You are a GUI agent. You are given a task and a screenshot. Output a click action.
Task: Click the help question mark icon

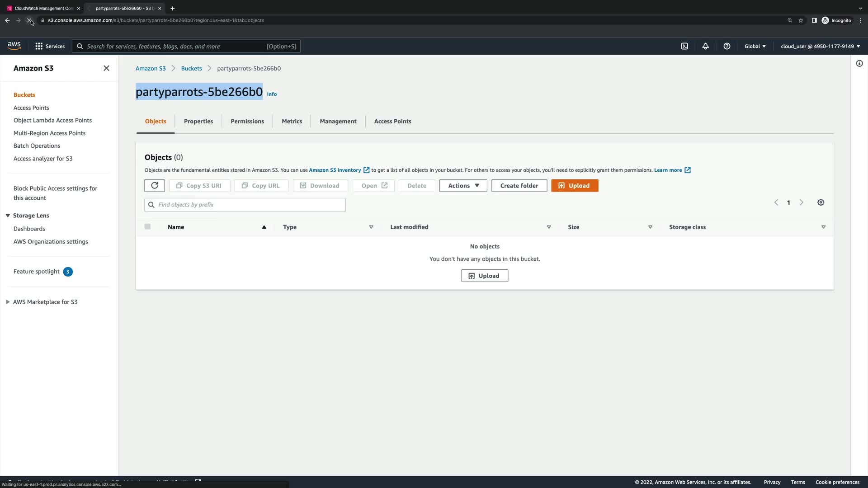tap(727, 46)
